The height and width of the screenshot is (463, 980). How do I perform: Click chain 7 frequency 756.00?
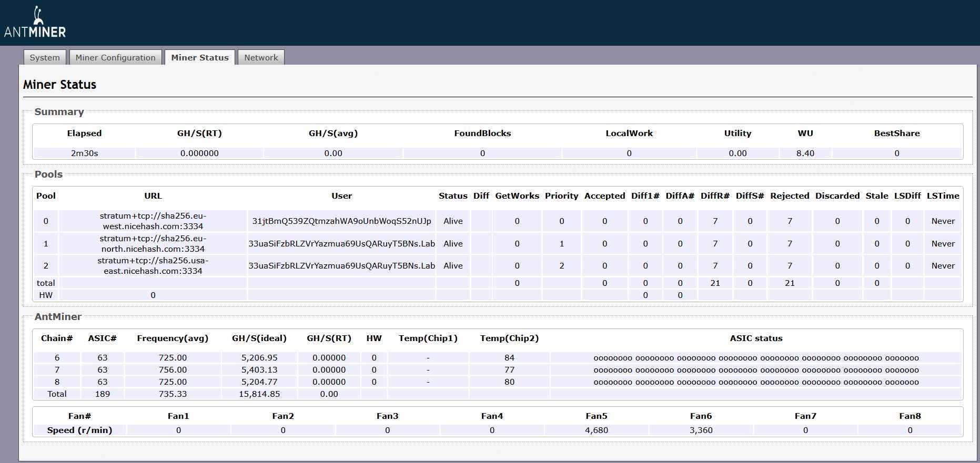coord(173,370)
